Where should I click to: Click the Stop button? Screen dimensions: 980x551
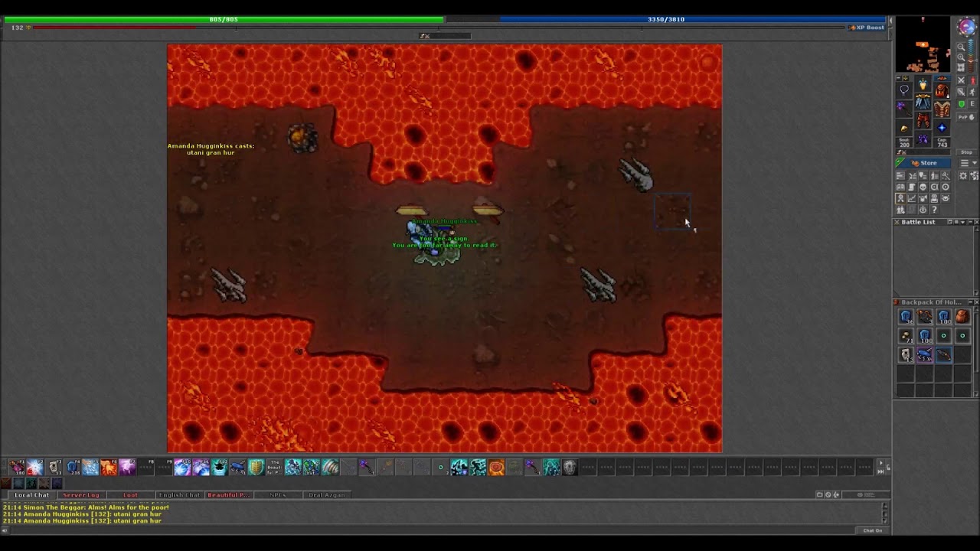[x=967, y=152]
